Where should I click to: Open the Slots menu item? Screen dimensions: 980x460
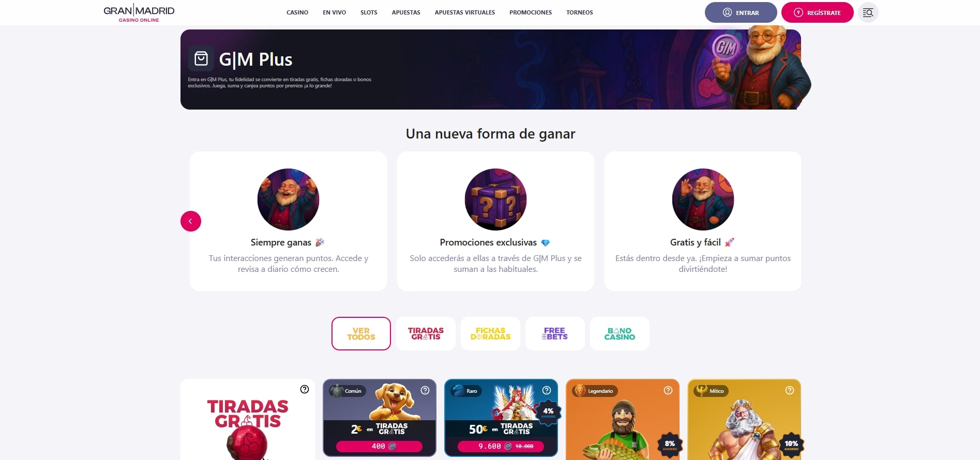tap(369, 12)
